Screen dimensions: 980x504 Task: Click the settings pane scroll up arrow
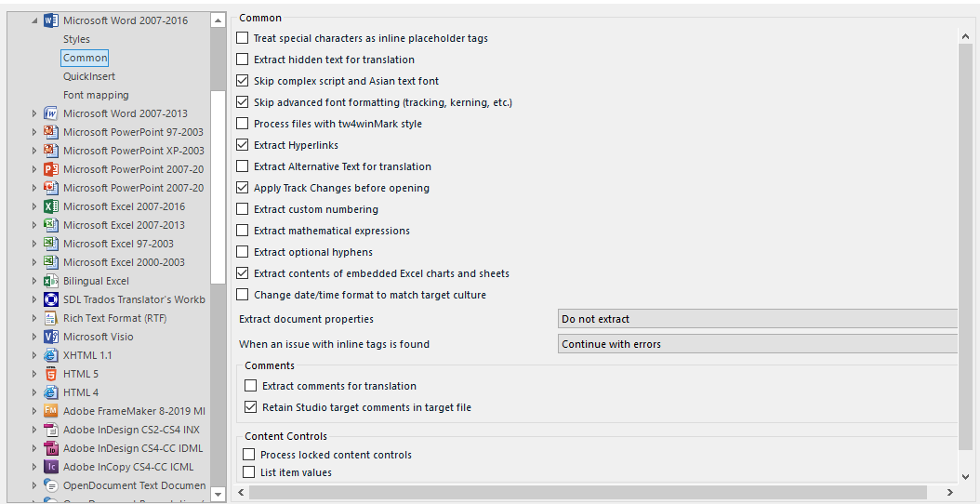point(966,37)
